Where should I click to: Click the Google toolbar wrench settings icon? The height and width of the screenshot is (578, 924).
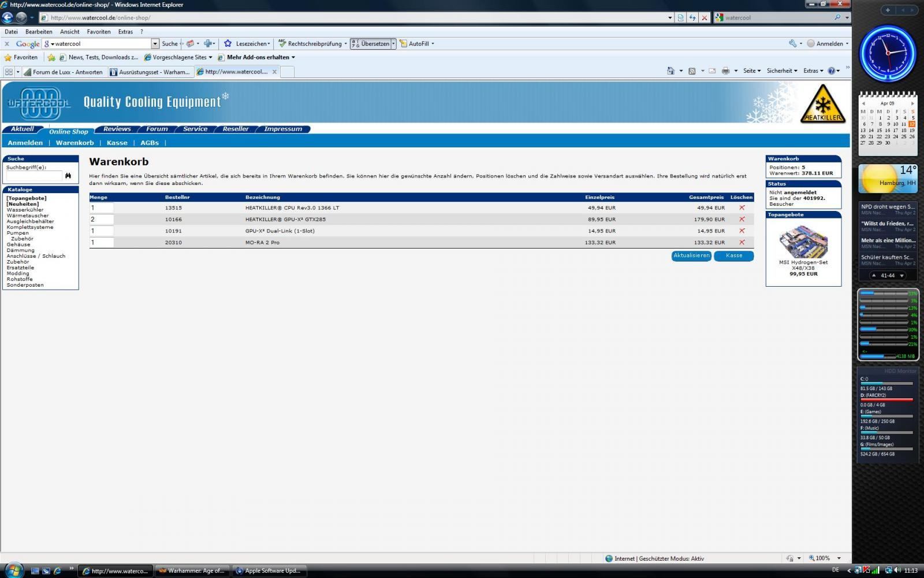[793, 43]
